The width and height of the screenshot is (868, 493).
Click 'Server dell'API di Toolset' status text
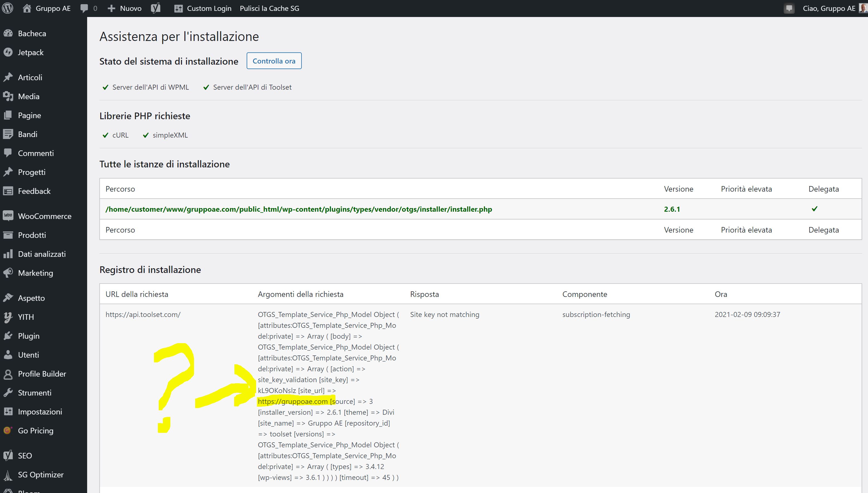[x=252, y=87]
